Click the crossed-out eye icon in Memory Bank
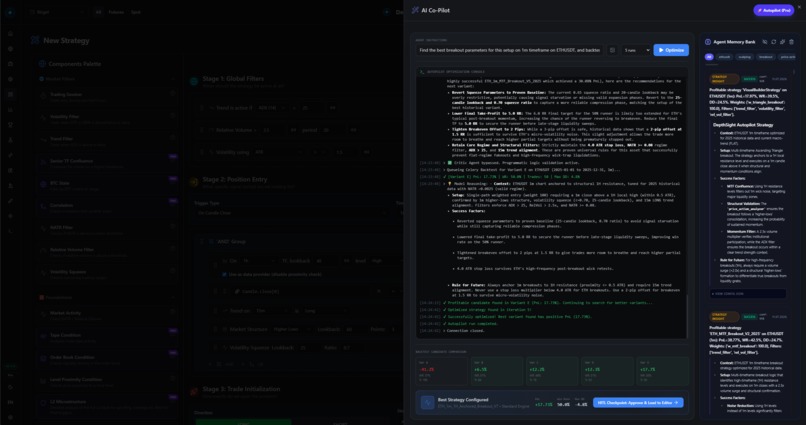 pos(765,42)
